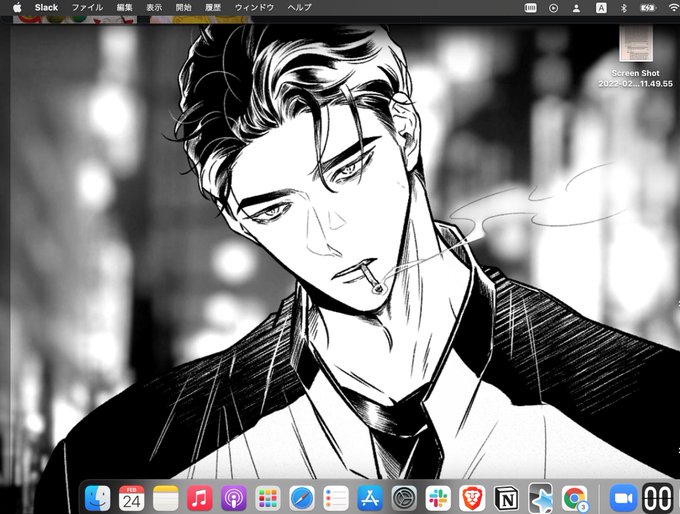Open Calendar showing FEB 24
Screen dimensions: 680x514
[131, 498]
